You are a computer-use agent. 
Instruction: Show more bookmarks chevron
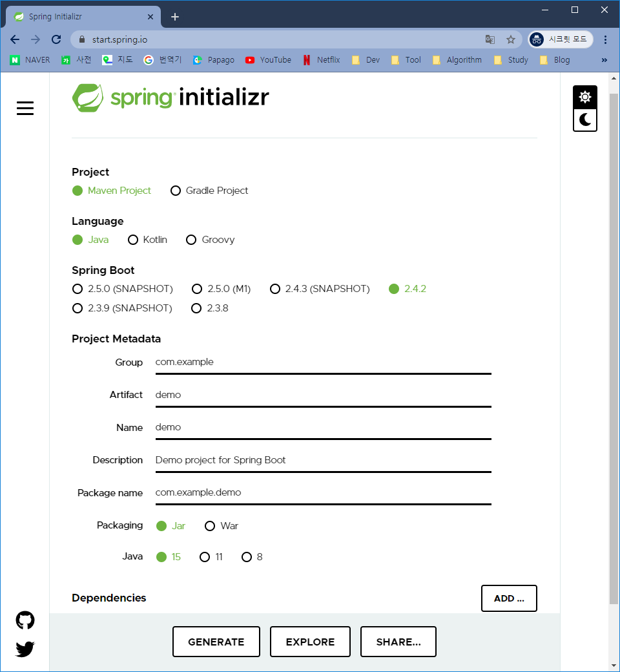(604, 60)
